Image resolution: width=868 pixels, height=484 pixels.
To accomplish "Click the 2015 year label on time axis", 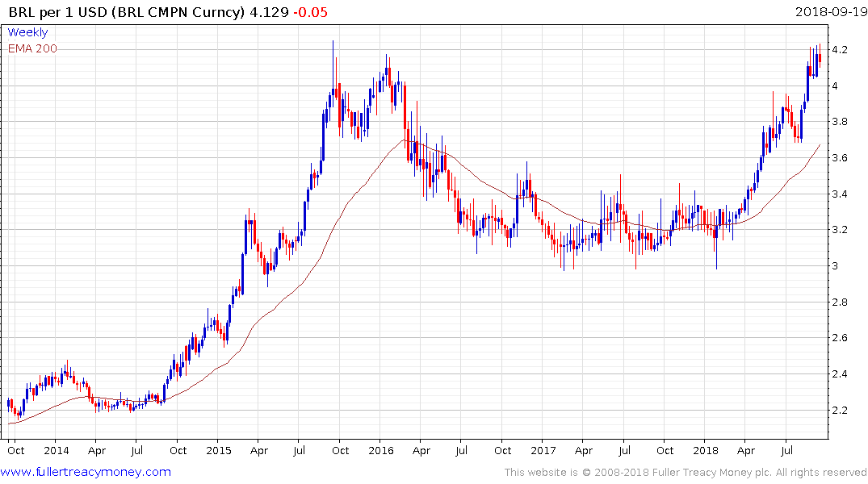I will [219, 450].
